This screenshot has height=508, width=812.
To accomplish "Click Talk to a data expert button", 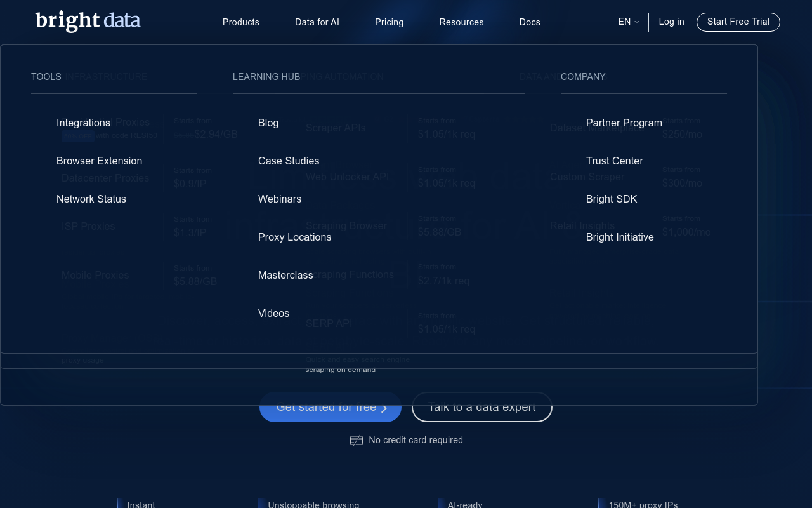I will tap(482, 407).
